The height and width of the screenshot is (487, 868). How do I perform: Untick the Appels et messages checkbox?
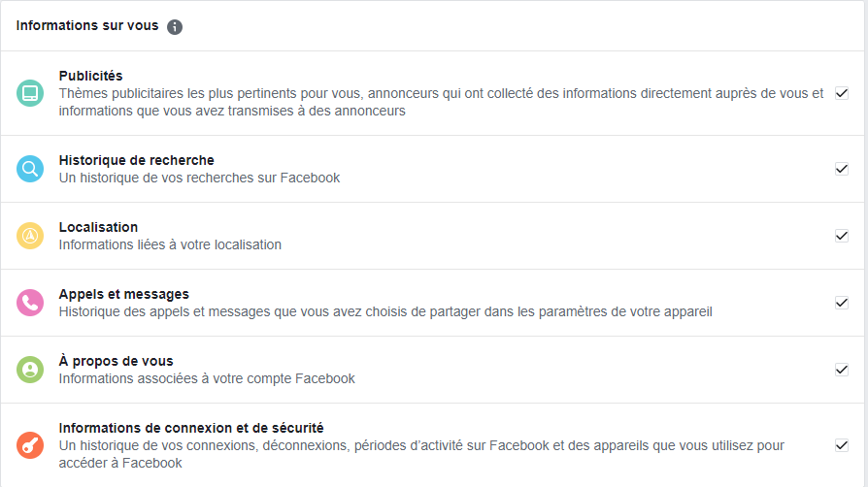tap(842, 303)
